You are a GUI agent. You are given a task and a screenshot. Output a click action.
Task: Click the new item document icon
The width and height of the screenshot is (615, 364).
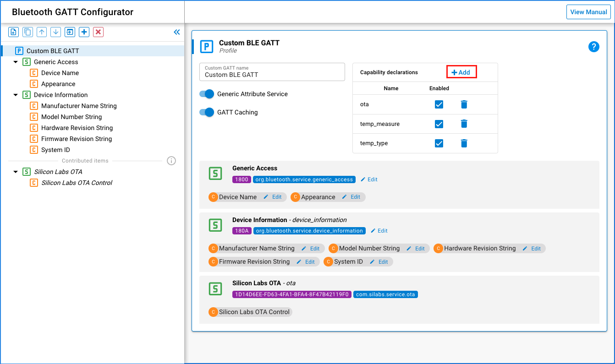click(14, 32)
